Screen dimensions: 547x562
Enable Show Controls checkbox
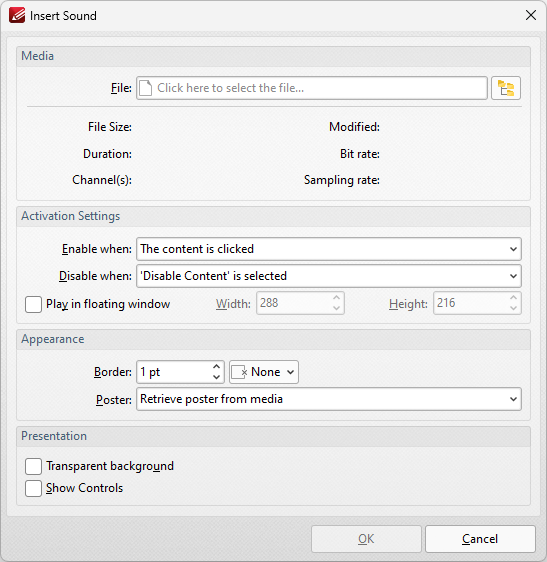point(33,488)
